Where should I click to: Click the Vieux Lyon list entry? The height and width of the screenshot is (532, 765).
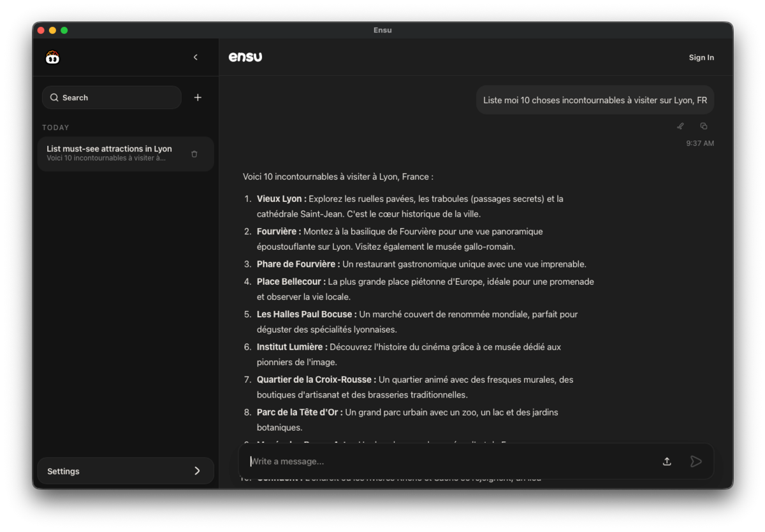point(281,199)
